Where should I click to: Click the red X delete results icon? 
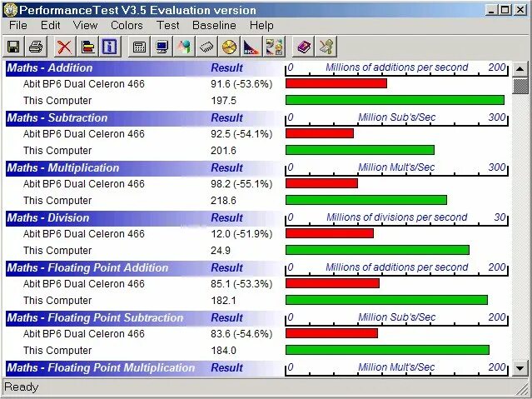(x=64, y=47)
